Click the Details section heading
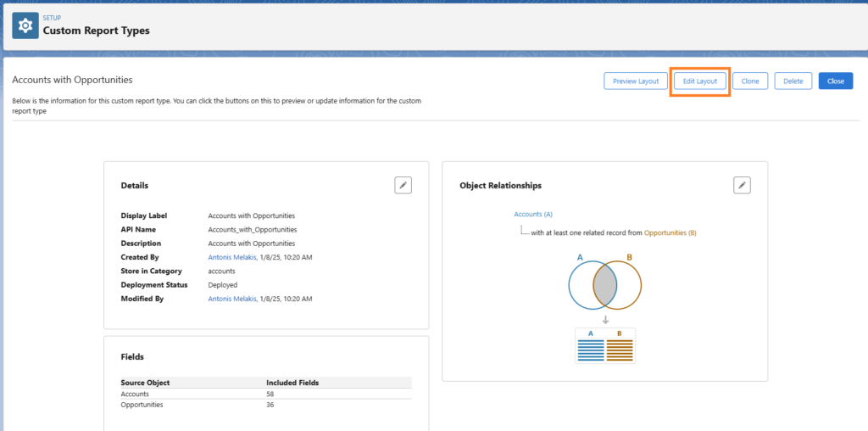Image resolution: width=868 pixels, height=431 pixels. pyautogui.click(x=135, y=186)
